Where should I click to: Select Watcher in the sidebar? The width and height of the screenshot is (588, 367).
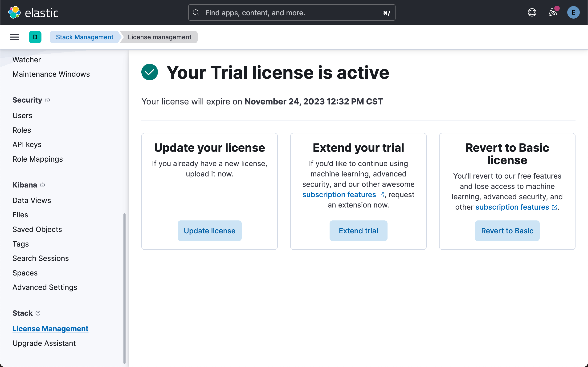[x=26, y=60]
